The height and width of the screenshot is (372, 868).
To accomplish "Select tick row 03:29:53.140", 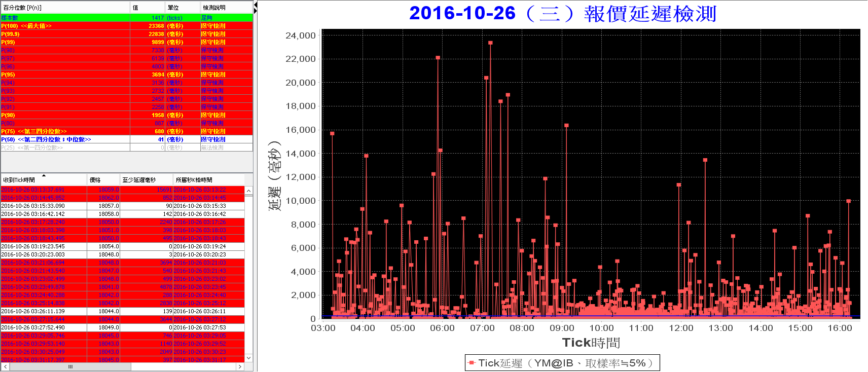I will click(x=123, y=344).
